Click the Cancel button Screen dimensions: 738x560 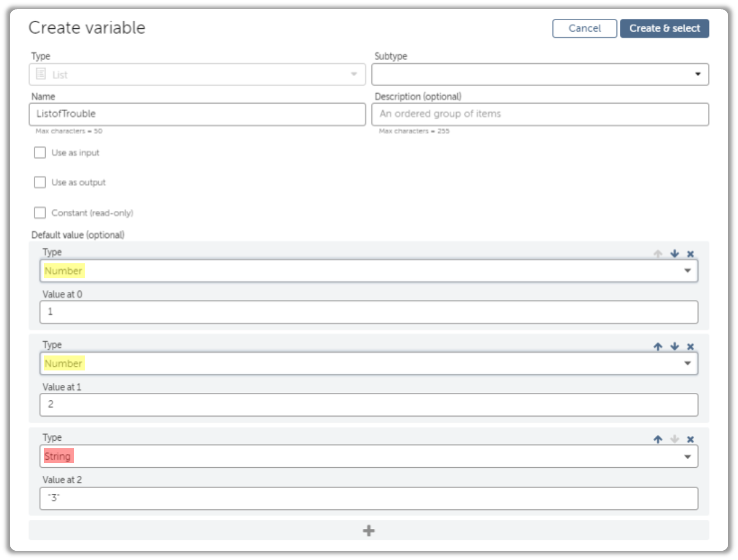pyautogui.click(x=585, y=28)
